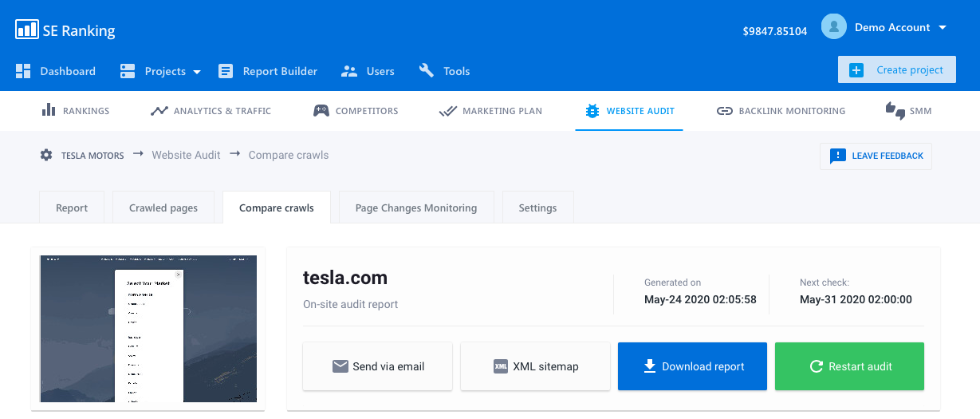Click the SMM thumbs icon

[895, 111]
